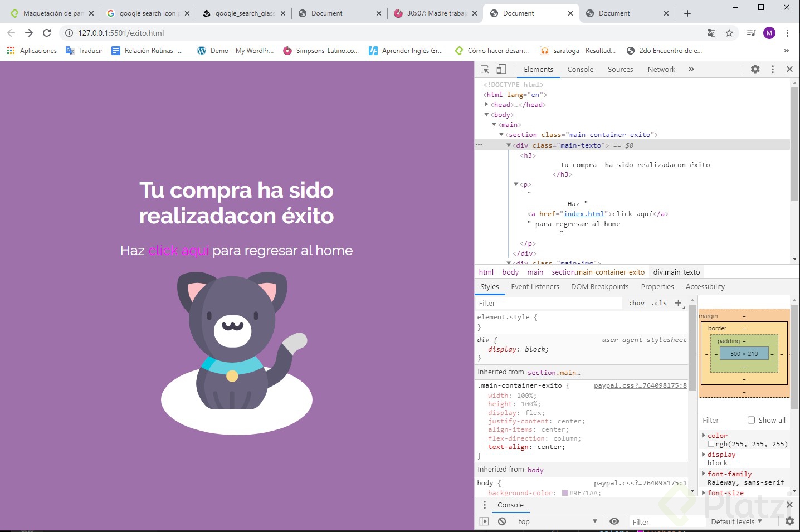Open the Default levels dropdown
The image size is (800, 532).
pyautogui.click(x=734, y=521)
